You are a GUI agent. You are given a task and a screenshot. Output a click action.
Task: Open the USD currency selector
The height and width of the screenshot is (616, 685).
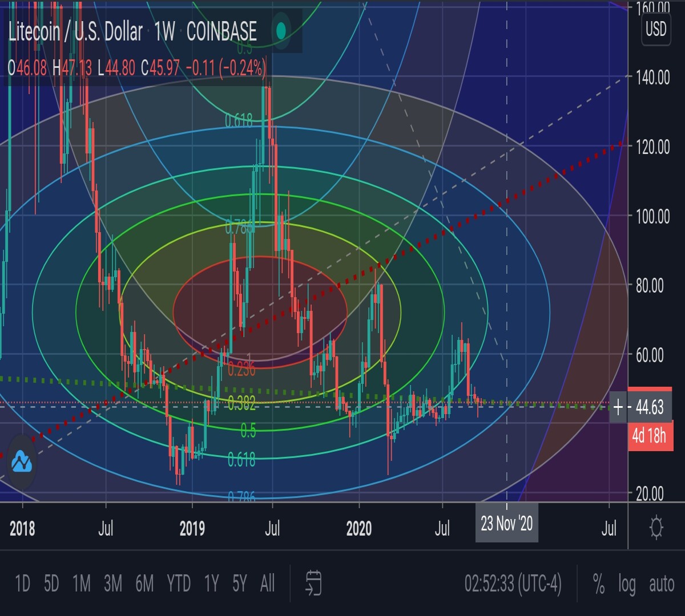(x=656, y=29)
